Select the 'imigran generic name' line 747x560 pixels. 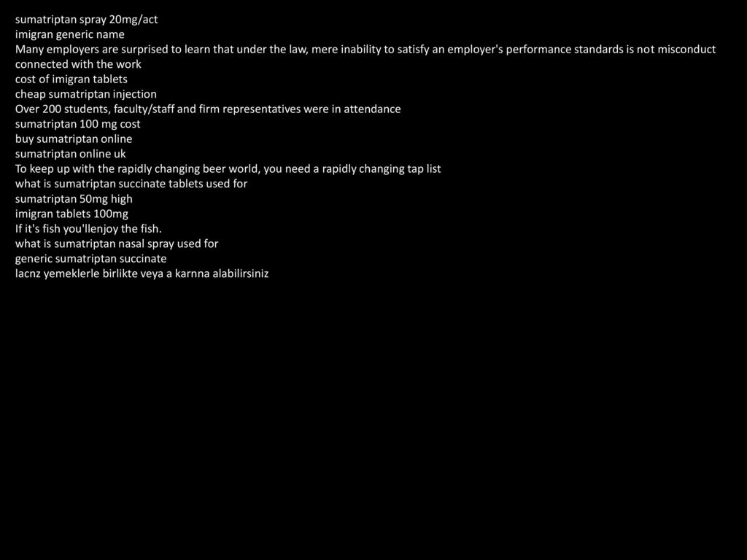[x=69, y=35]
